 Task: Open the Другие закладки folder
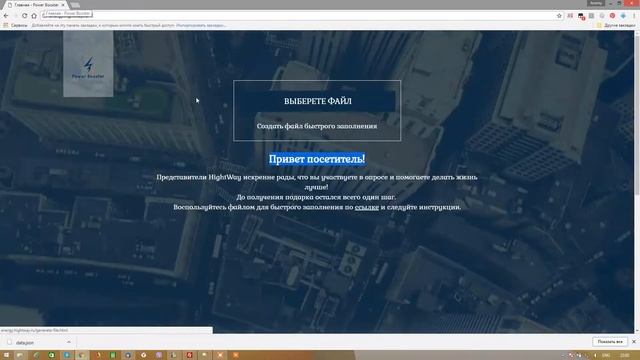(x=616, y=25)
